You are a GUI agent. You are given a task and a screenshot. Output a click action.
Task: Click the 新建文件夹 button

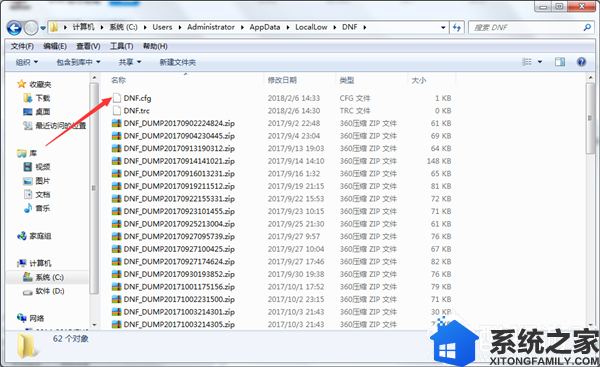178,62
